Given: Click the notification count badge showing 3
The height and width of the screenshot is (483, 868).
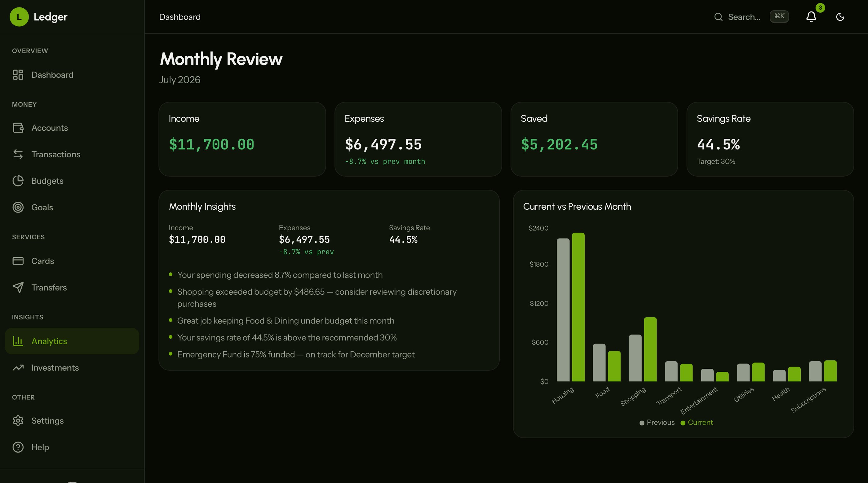Looking at the screenshot, I should tap(820, 7).
